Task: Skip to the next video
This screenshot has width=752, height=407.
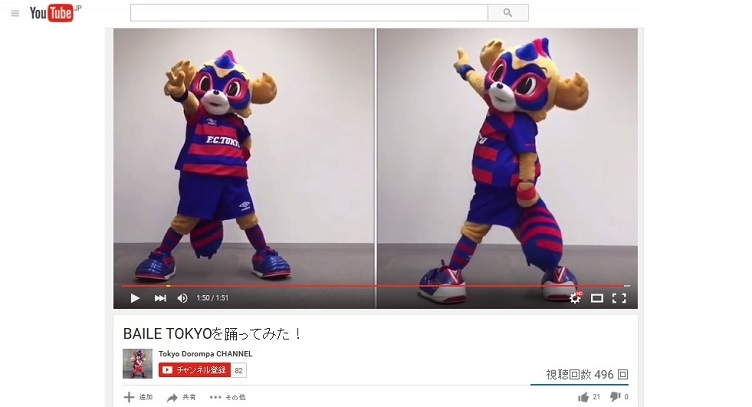Action: click(160, 298)
